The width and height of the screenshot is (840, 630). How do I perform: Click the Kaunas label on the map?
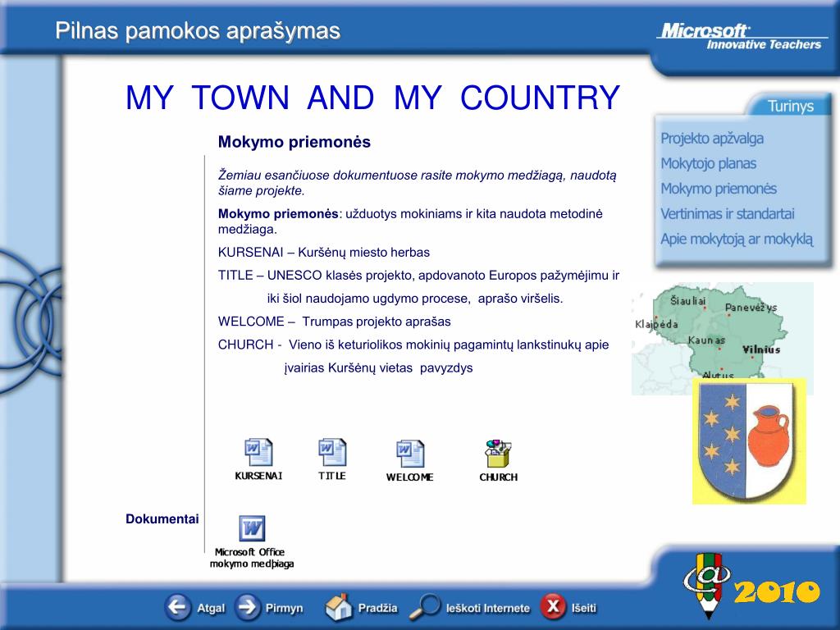(706, 340)
